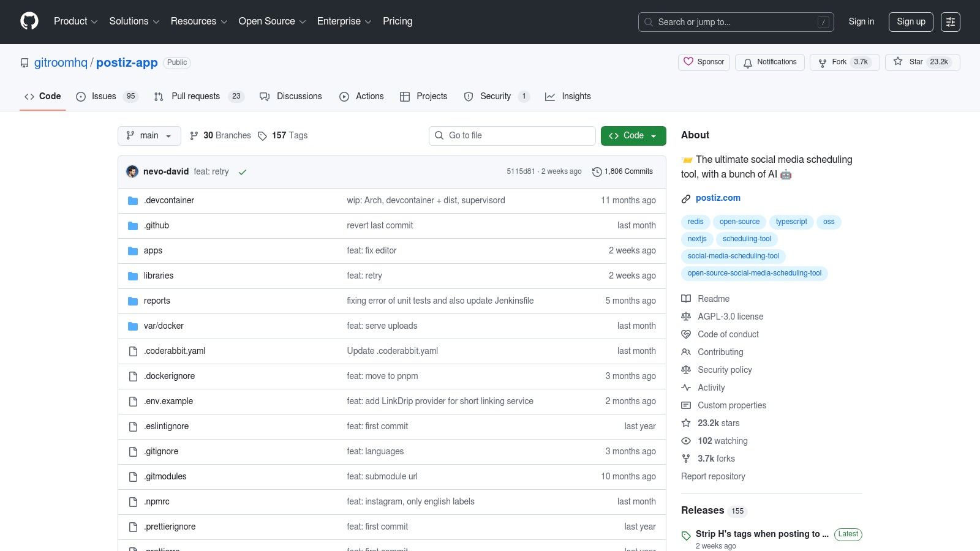The width and height of the screenshot is (980, 551).
Task: Click the libraries folder icon
Action: click(x=133, y=276)
